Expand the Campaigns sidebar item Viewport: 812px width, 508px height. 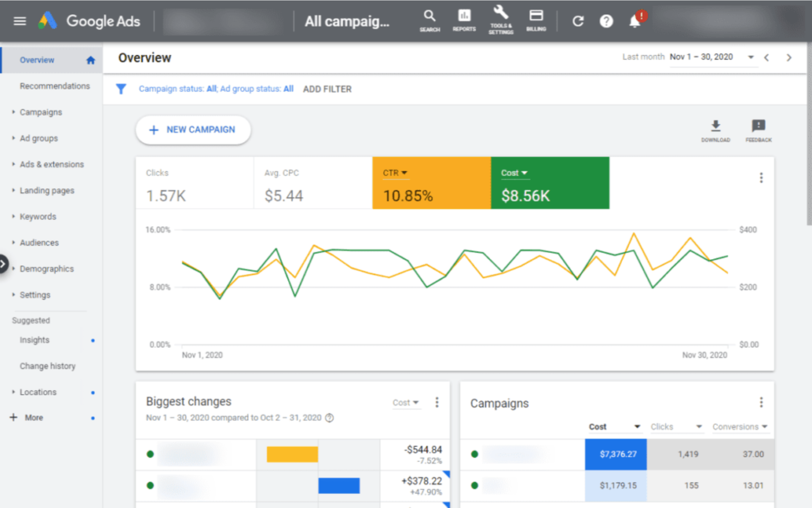click(41, 112)
